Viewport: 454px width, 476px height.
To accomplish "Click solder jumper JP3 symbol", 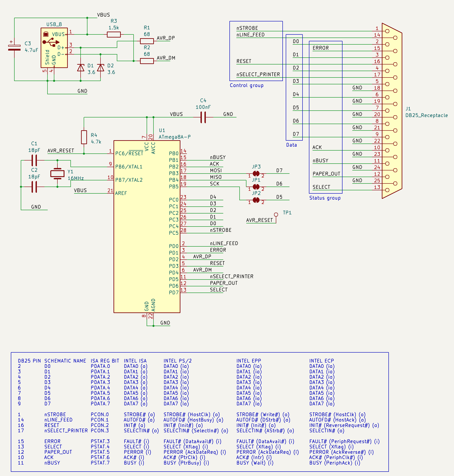I will 256,174.
